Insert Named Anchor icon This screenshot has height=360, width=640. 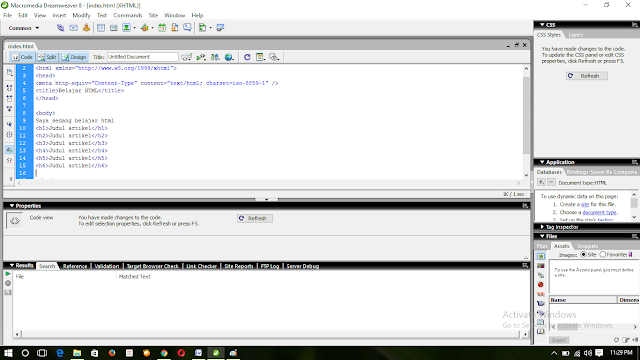[86, 28]
